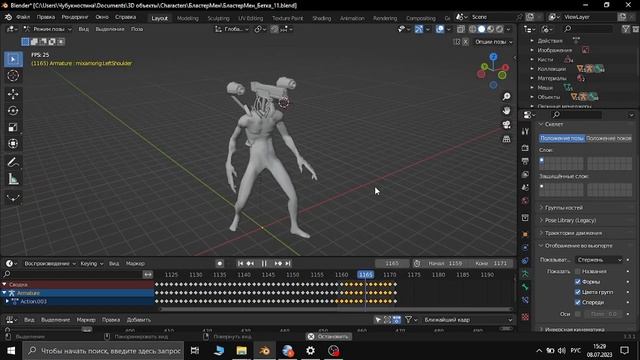Select the Transform tool
Screen dimensions: 640x360
pyautogui.click(x=13, y=144)
